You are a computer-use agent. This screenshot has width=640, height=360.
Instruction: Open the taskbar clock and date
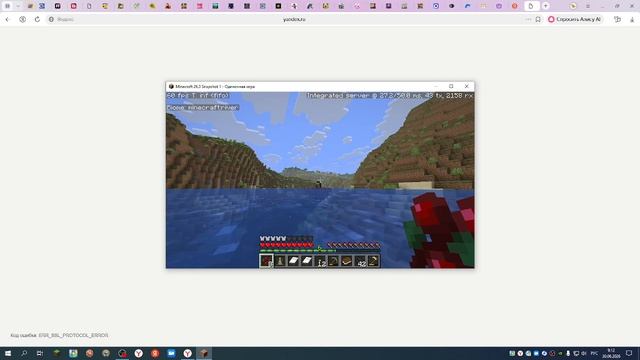click(611, 353)
